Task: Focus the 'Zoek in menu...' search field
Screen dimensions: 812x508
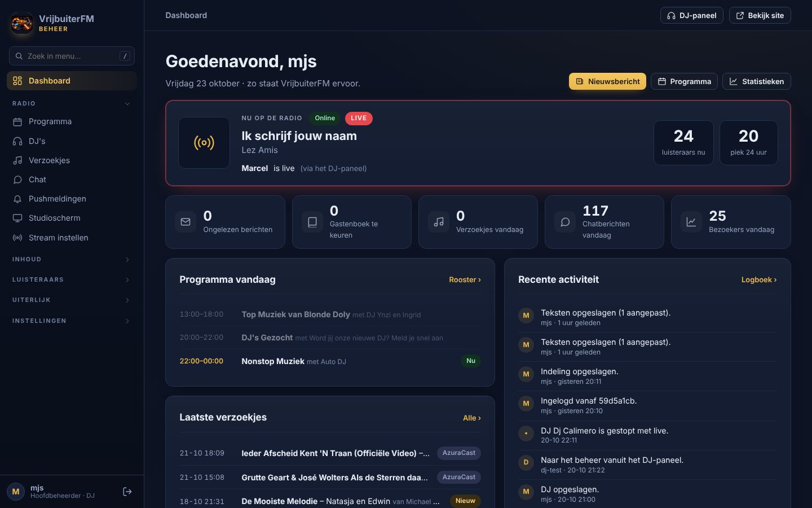Action: (x=72, y=56)
